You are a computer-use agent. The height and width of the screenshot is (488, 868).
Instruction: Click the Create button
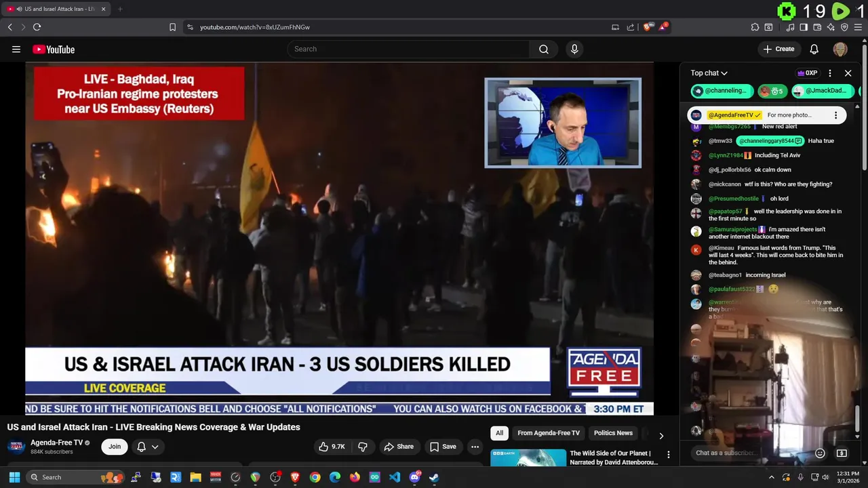pyautogui.click(x=778, y=49)
